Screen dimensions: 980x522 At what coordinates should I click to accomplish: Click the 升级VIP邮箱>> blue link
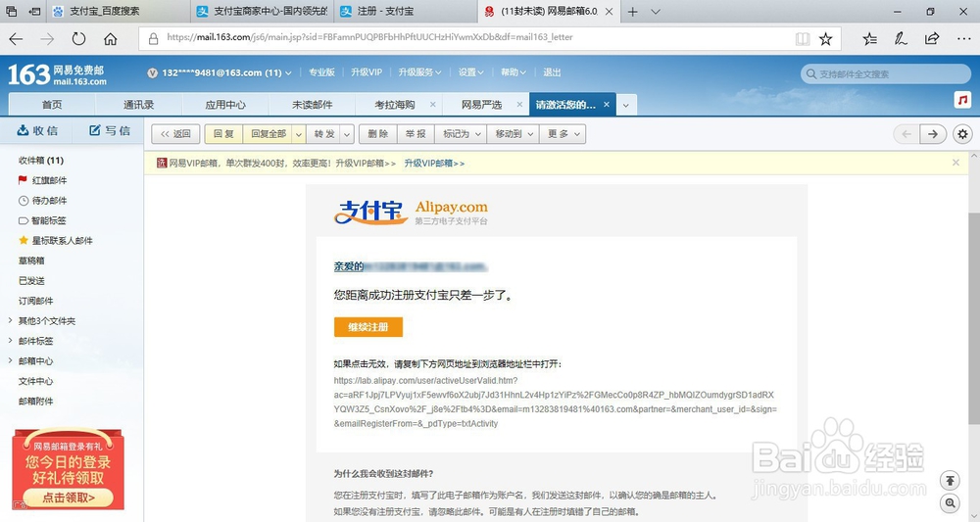tap(434, 163)
